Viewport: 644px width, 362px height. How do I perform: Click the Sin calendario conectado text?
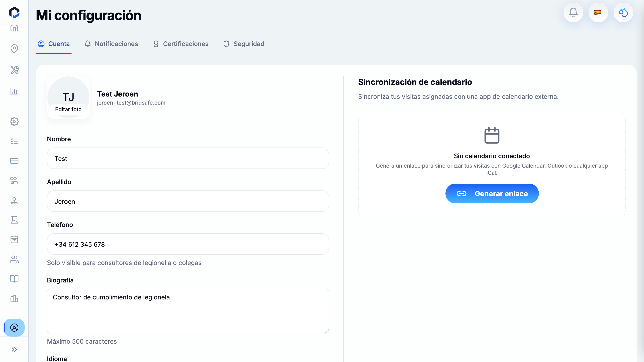tap(492, 156)
